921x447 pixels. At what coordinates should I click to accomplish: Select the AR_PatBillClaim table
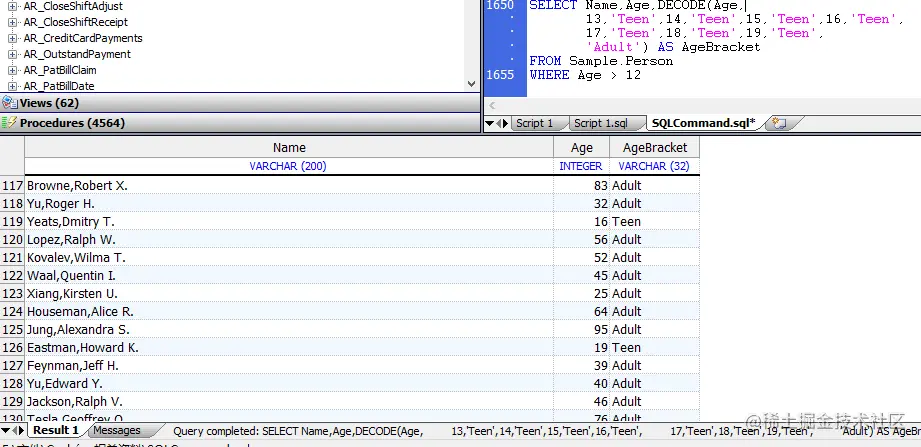tap(60, 70)
